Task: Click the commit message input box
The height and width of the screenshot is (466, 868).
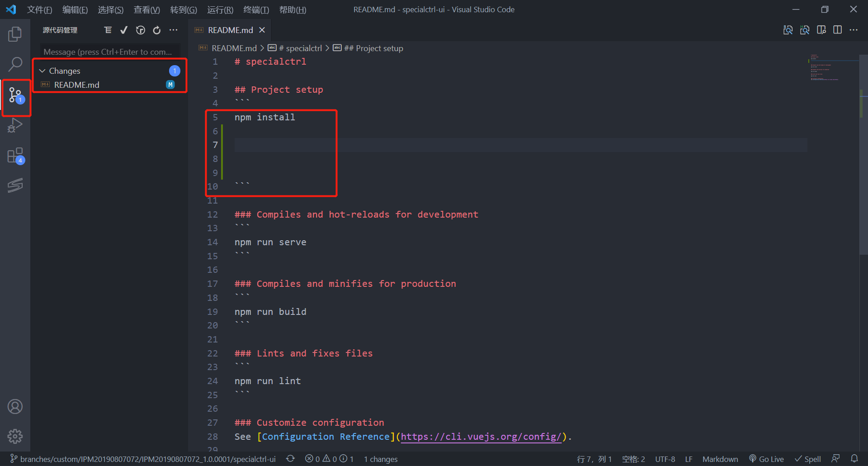Action: [x=110, y=52]
